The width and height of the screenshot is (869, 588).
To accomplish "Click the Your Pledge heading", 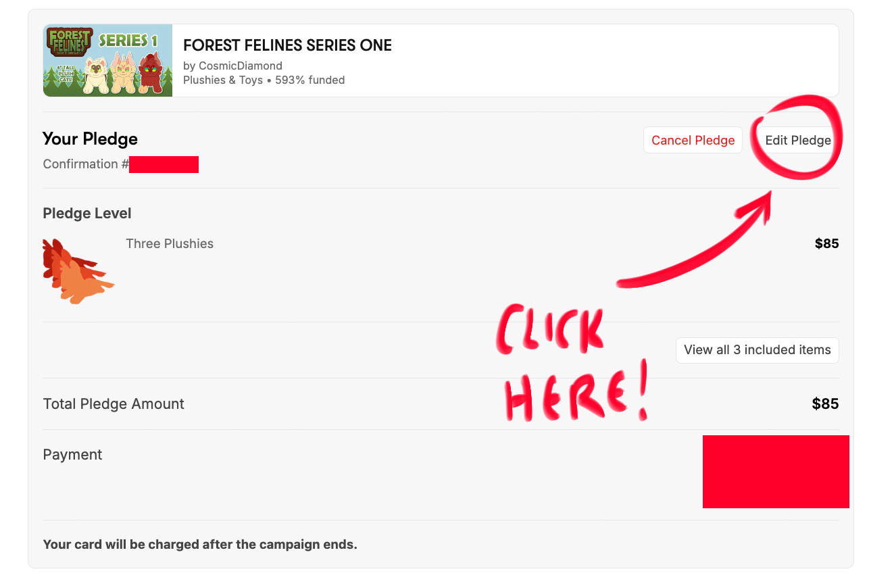I will (90, 139).
